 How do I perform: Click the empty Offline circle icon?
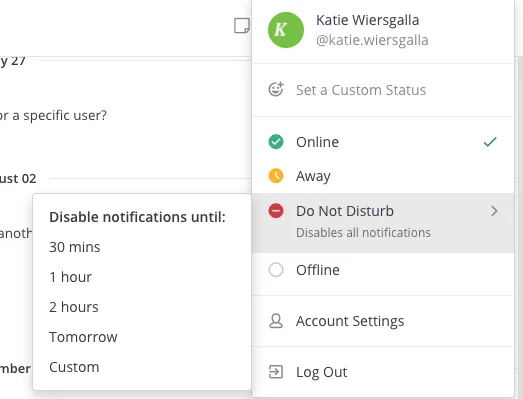[x=276, y=270]
